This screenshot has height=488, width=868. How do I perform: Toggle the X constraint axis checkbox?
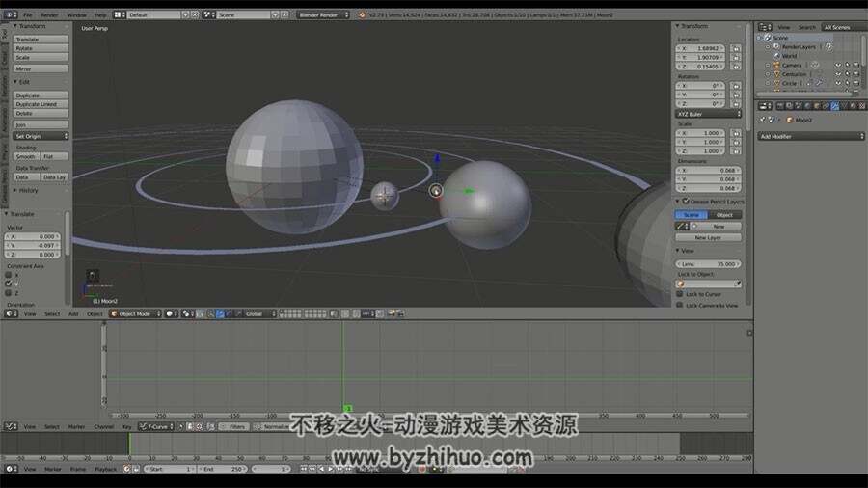pos(9,275)
